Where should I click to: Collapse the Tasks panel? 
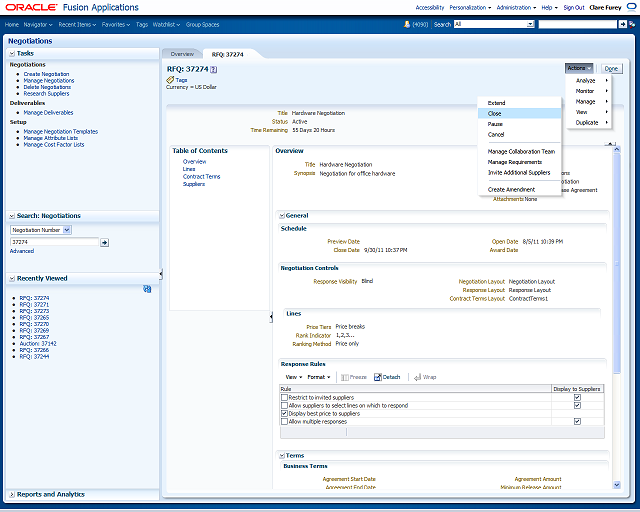pyautogui.click(x=12, y=53)
